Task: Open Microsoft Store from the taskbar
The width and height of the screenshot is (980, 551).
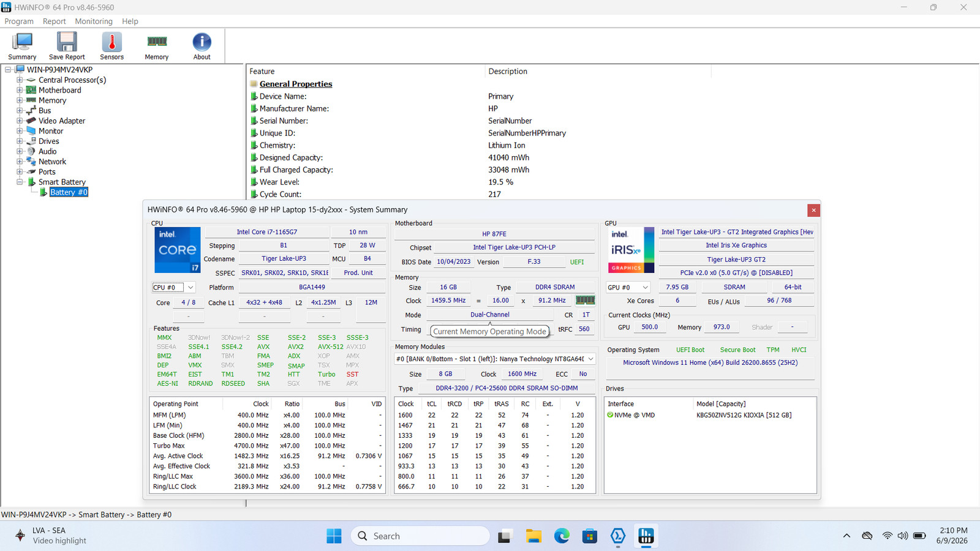Action: click(x=590, y=536)
